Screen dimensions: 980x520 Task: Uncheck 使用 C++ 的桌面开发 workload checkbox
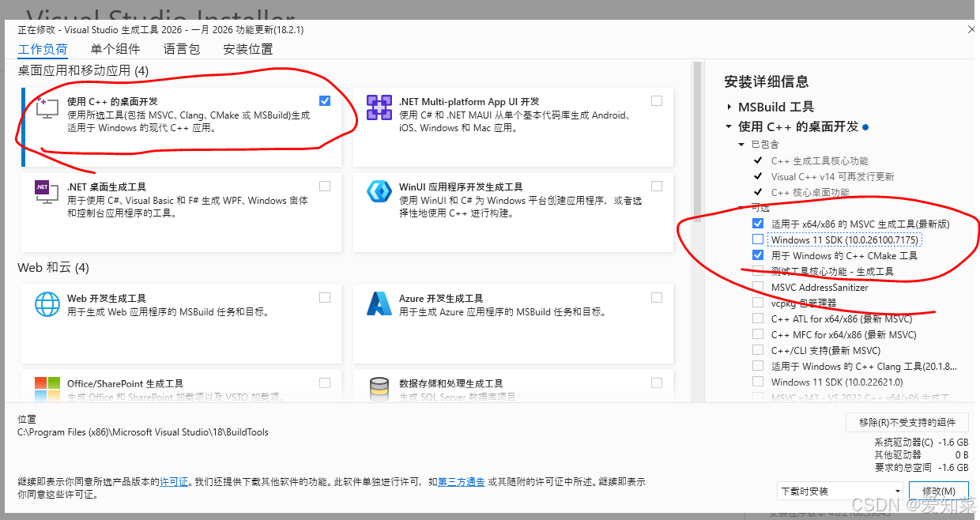pos(325,101)
